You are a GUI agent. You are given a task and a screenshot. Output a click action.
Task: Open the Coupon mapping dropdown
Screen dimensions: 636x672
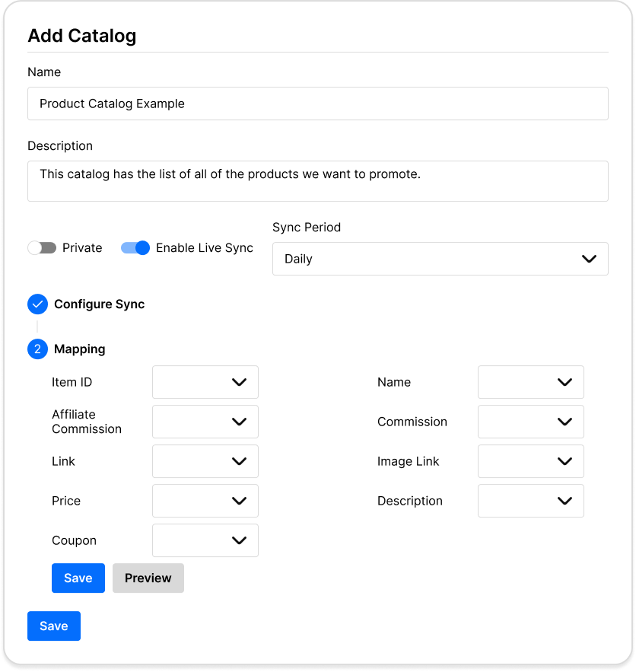point(205,540)
